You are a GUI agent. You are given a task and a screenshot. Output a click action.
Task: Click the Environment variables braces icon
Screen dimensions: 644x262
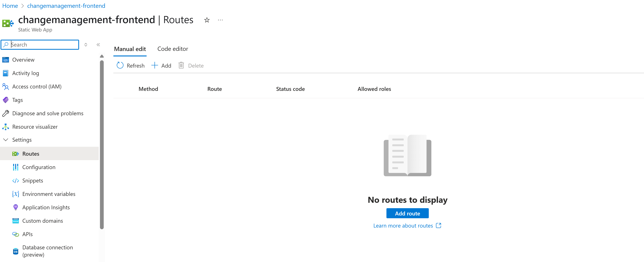point(15,194)
